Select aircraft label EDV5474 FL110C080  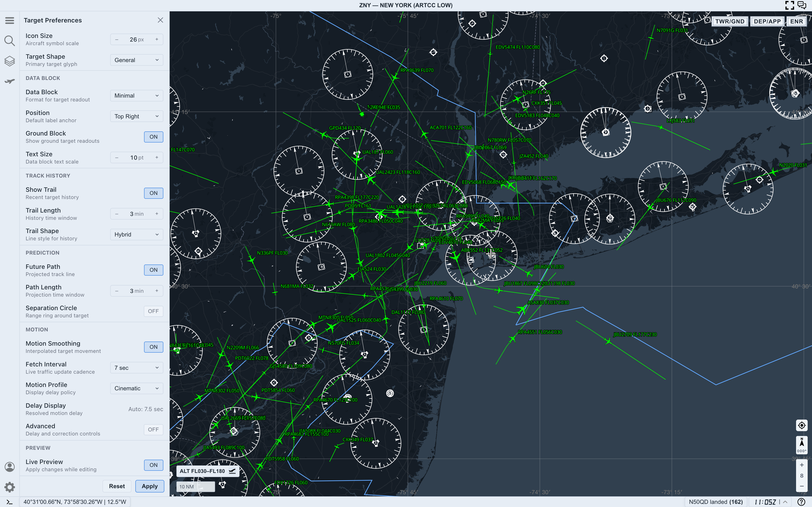[517, 47]
